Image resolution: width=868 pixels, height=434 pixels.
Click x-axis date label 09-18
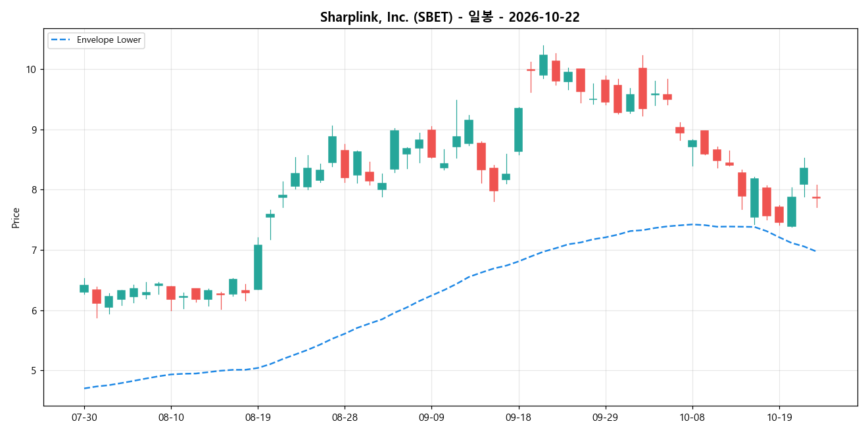518,417
